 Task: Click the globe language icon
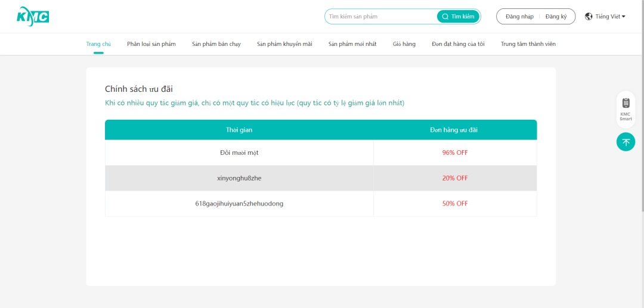tap(589, 17)
